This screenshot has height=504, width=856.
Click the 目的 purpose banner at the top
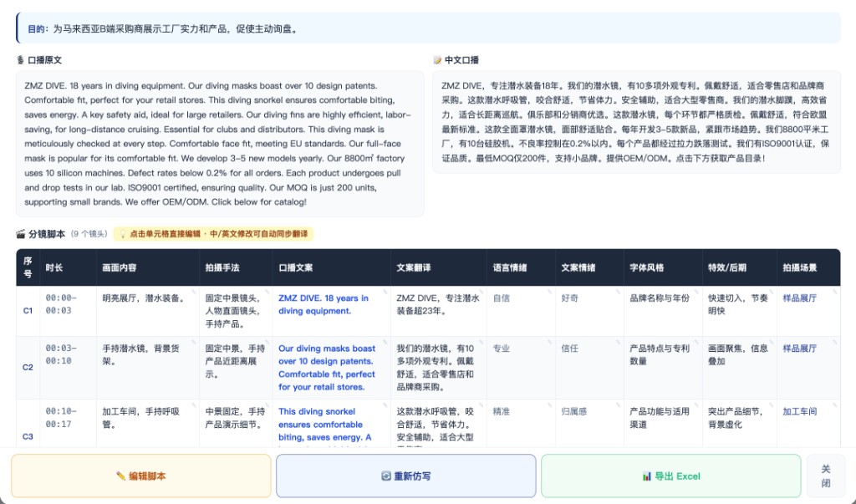(429, 28)
